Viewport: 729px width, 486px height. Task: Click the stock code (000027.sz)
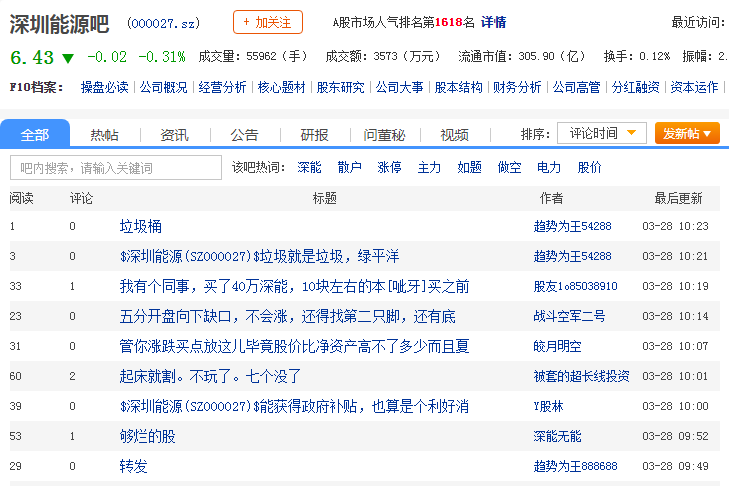tap(163, 23)
